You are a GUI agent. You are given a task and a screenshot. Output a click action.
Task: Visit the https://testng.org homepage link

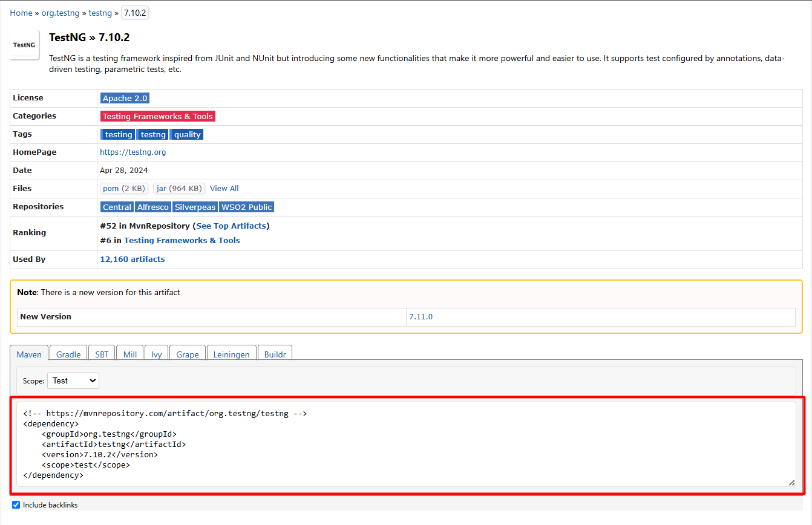[133, 152]
